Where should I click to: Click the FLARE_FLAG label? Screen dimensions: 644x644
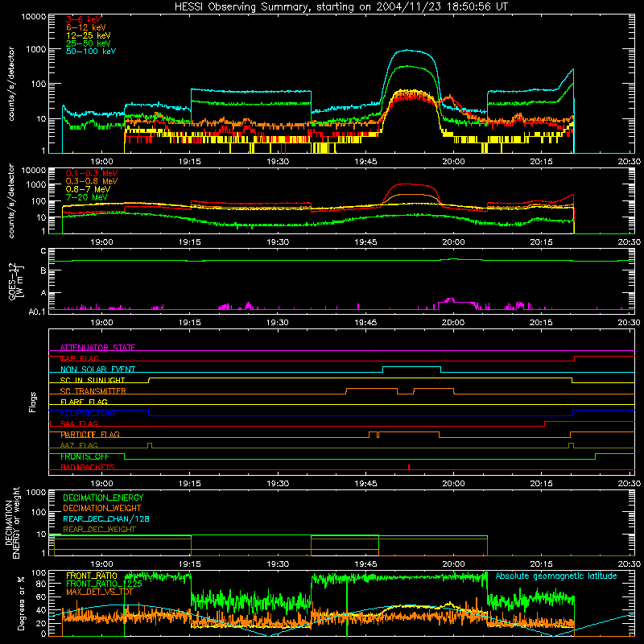[84, 402]
